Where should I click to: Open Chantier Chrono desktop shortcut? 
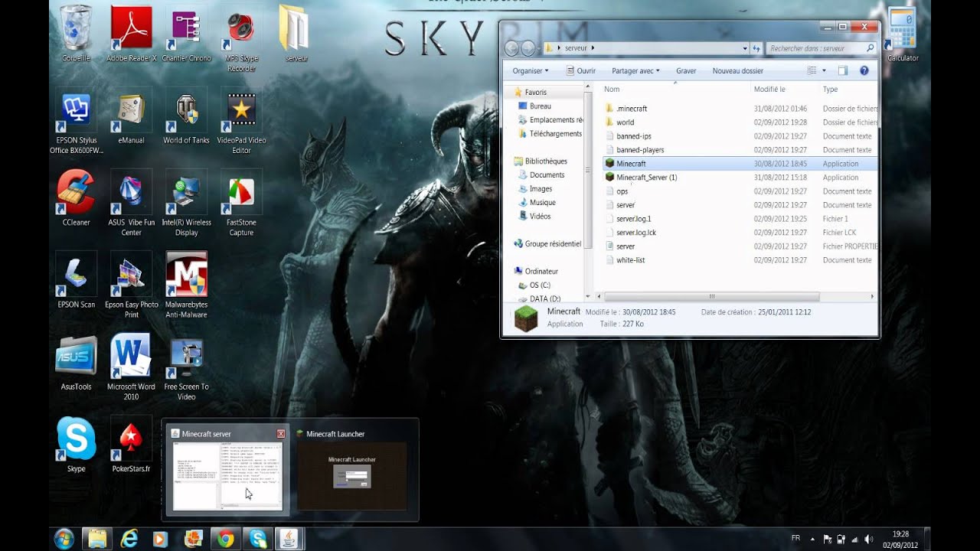186,32
